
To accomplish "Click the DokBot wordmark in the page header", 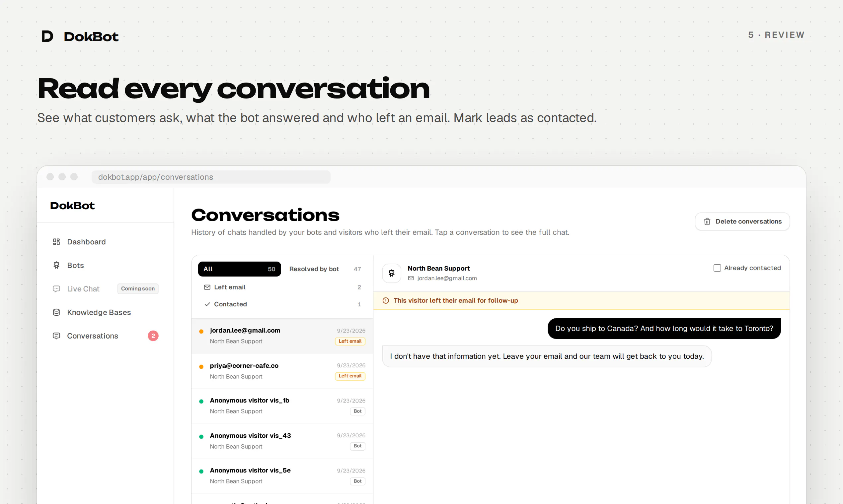I will coord(91,36).
